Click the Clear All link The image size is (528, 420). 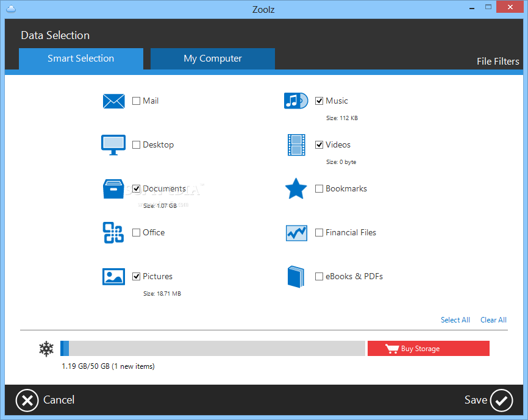[493, 320]
